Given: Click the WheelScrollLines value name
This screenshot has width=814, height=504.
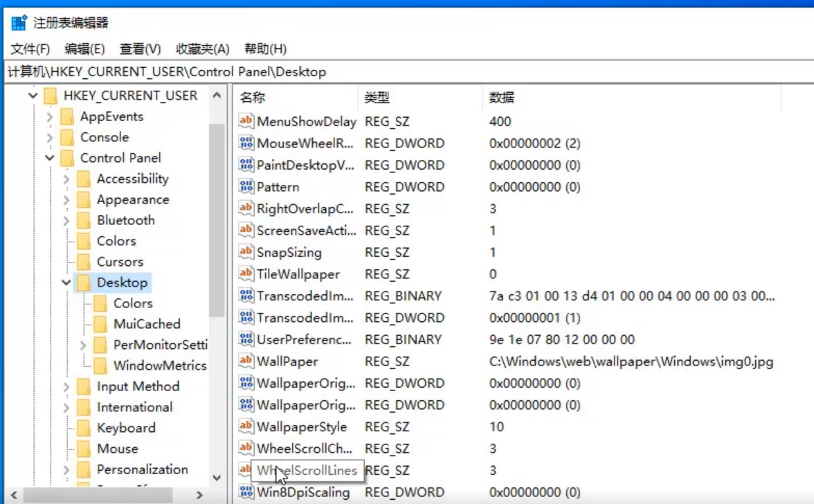Looking at the screenshot, I should 307,470.
